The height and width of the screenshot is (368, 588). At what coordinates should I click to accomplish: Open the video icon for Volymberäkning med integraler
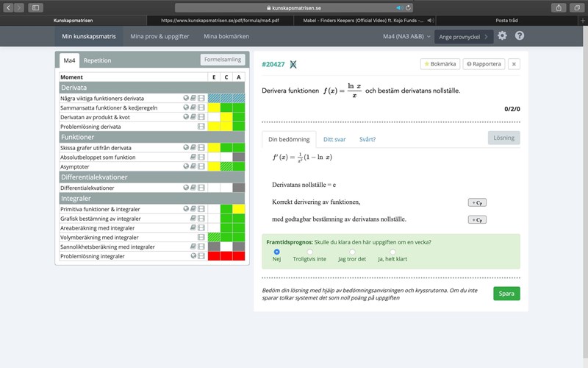[201, 237]
